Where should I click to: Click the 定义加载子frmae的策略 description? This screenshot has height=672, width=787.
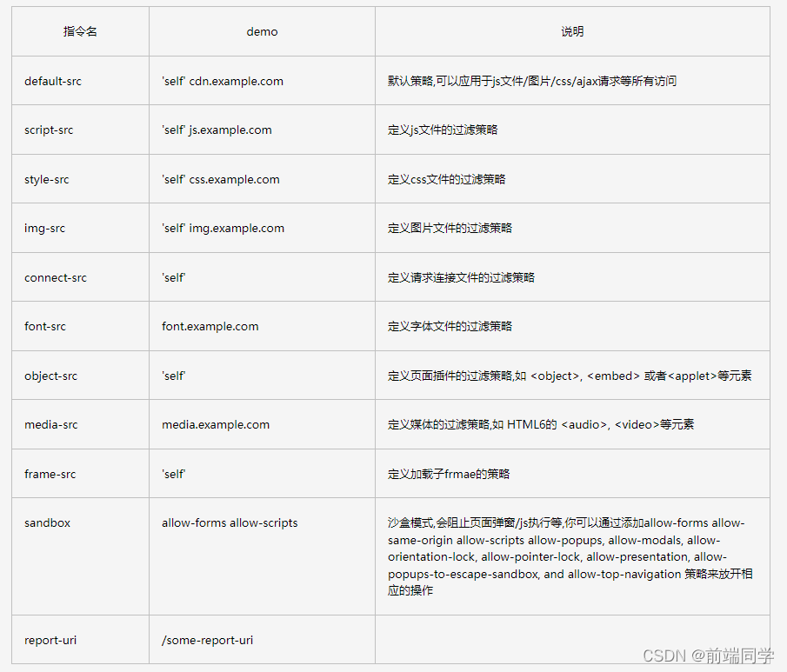coord(449,475)
